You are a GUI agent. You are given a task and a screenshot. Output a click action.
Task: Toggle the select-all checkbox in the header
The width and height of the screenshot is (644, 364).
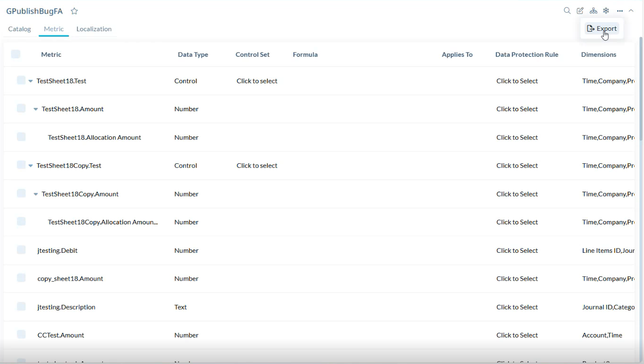[x=16, y=54]
